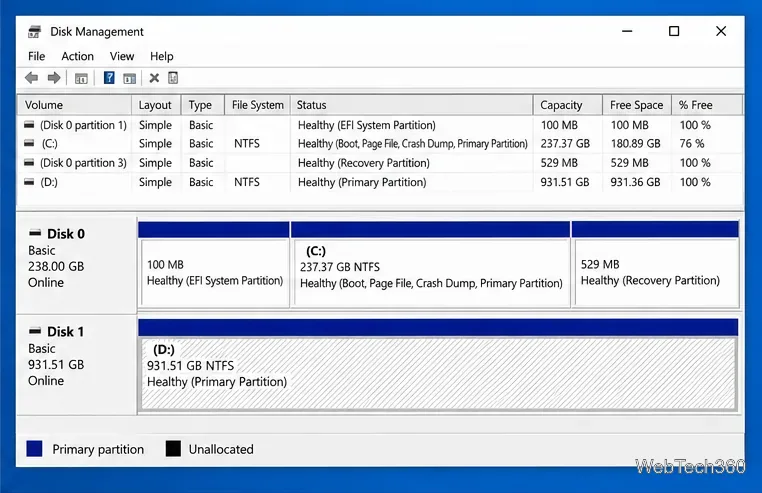This screenshot has width=762, height=493.
Task: Open the Action menu
Action: [77, 56]
